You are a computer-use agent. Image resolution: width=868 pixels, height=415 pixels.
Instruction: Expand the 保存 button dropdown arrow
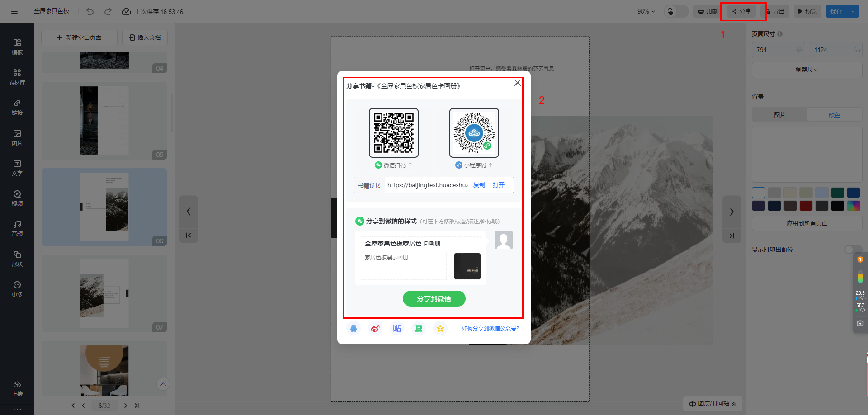click(x=853, y=11)
